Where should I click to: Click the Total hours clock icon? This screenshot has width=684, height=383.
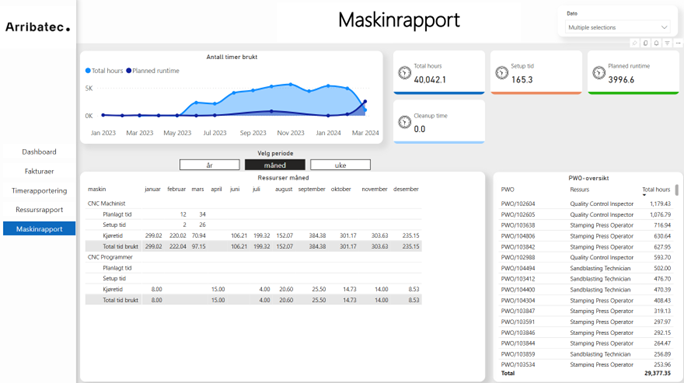click(404, 73)
